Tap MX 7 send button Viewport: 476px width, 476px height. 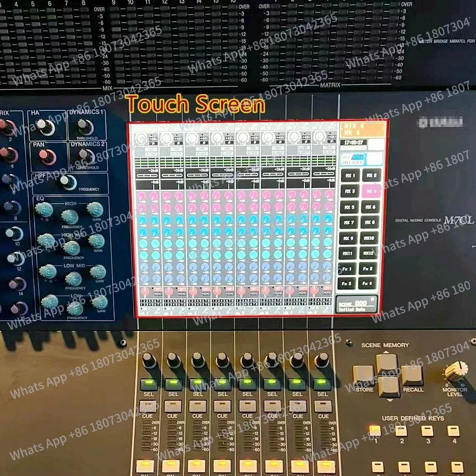tap(348, 222)
